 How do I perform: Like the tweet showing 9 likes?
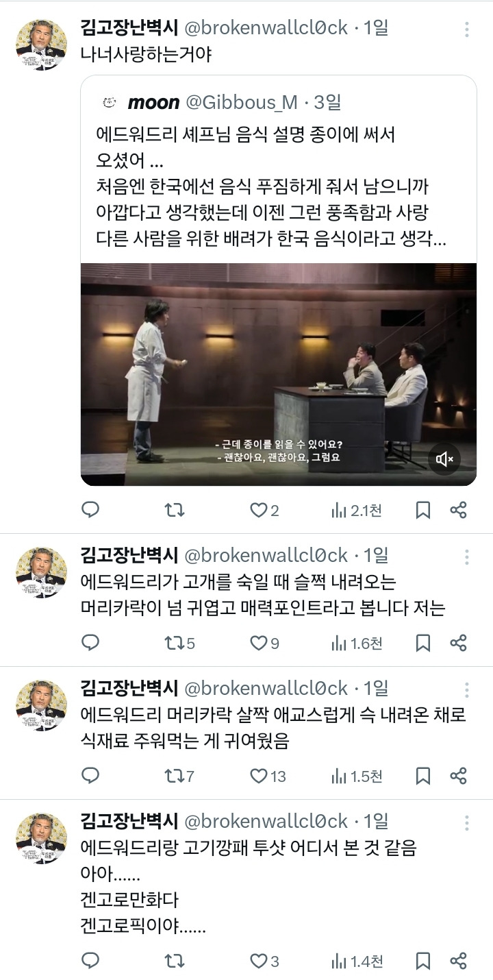264,643
